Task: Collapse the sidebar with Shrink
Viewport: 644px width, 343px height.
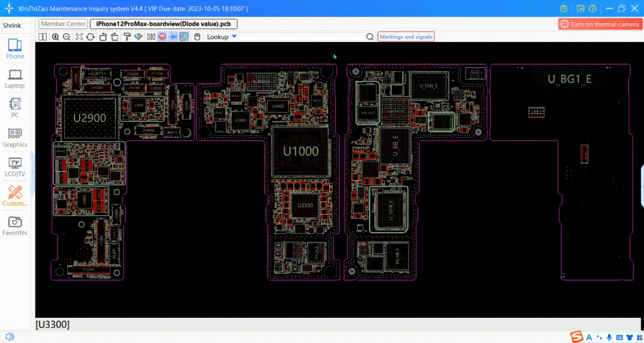Action: pyautogui.click(x=12, y=26)
